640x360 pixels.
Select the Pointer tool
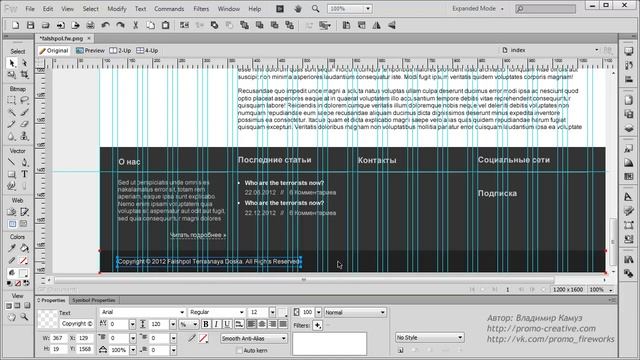(11, 62)
